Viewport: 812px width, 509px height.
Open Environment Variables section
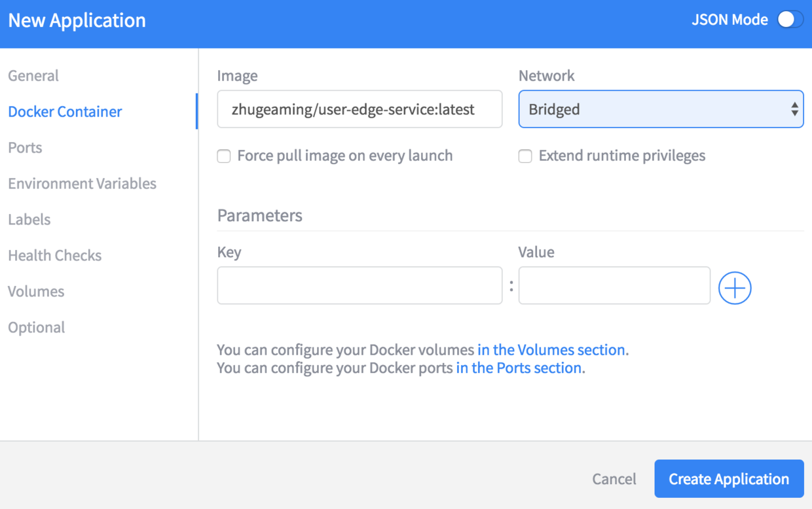(x=82, y=184)
